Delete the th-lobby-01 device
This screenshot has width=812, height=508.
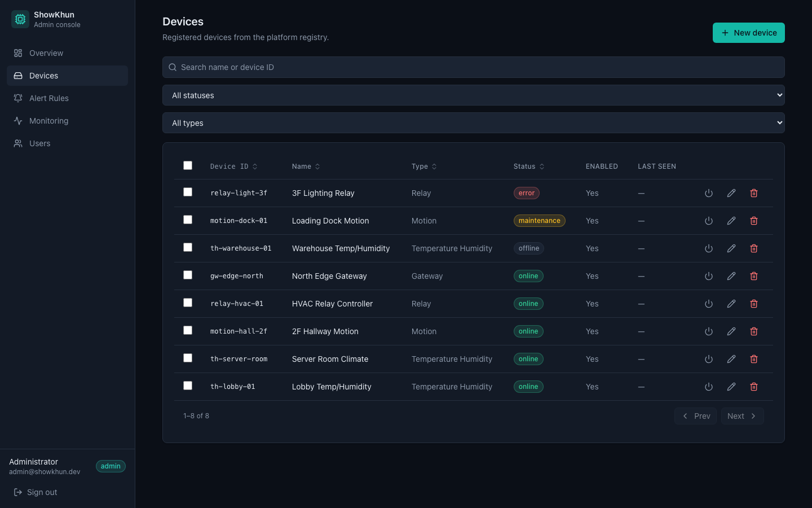(754, 387)
